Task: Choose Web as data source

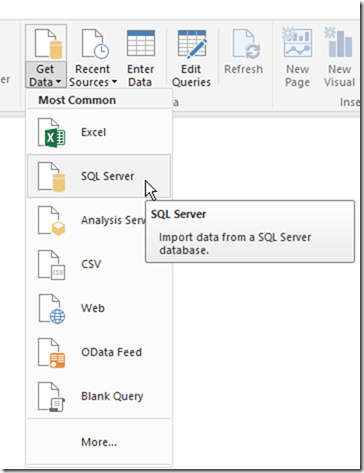Action: click(x=99, y=308)
